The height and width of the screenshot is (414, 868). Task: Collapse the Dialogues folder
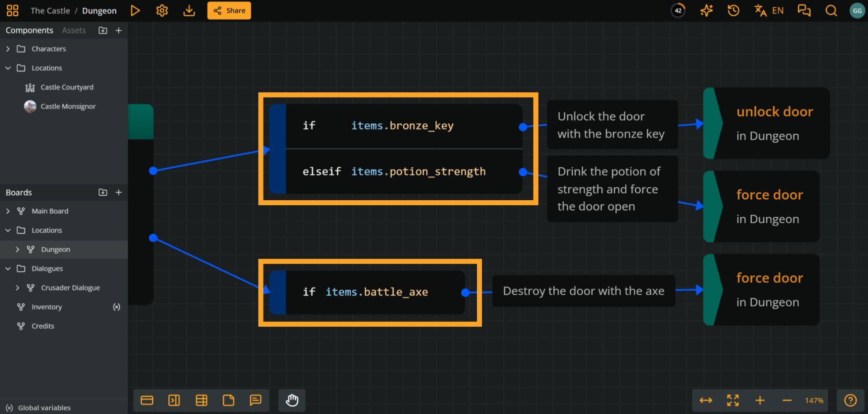(x=8, y=268)
